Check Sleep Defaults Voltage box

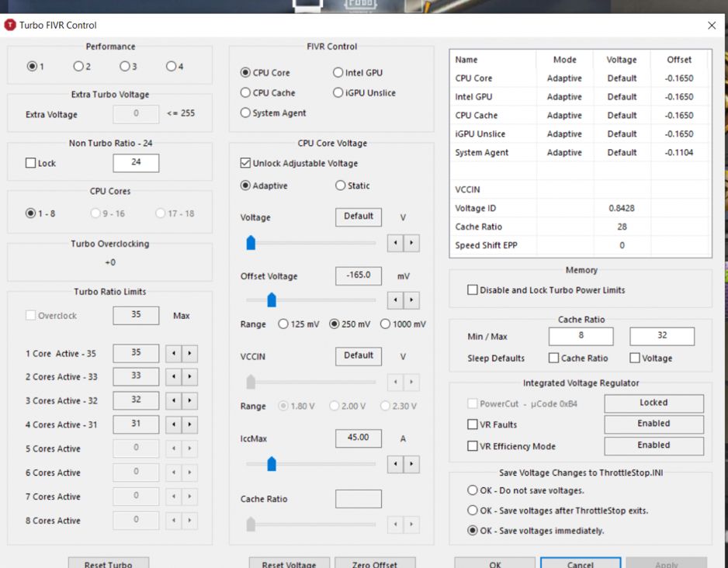point(635,358)
